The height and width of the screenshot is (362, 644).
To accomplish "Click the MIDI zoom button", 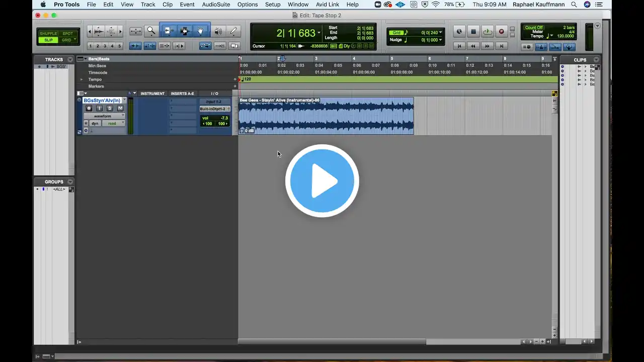I will click(111, 32).
